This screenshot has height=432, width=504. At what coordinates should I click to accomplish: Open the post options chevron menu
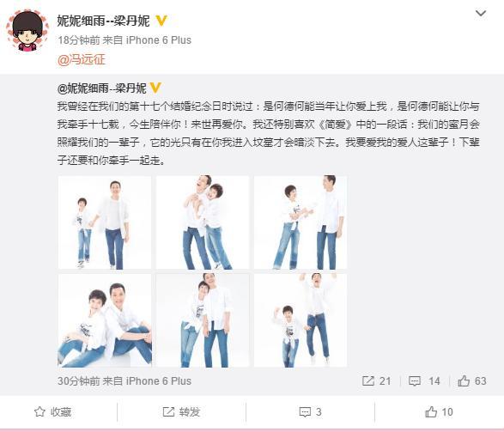click(481, 14)
